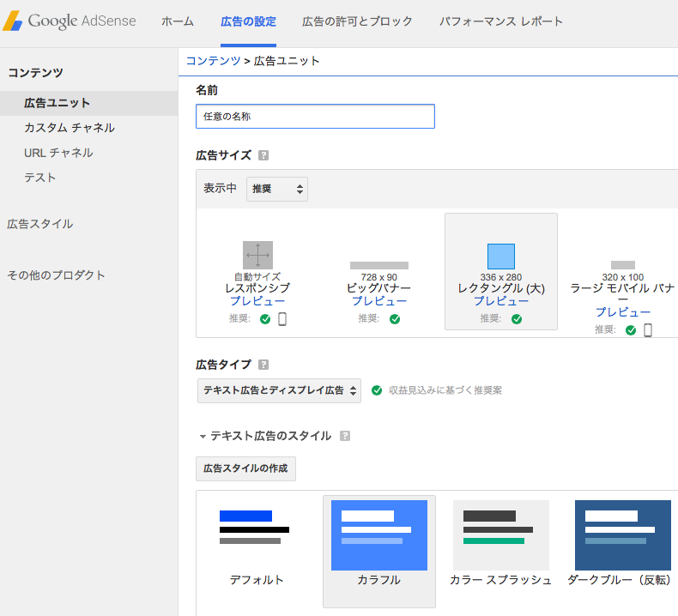This screenshot has height=616, width=678.
Task: Select the 320 x 100 ラージ モバイル バナー icon
Action: click(x=623, y=265)
